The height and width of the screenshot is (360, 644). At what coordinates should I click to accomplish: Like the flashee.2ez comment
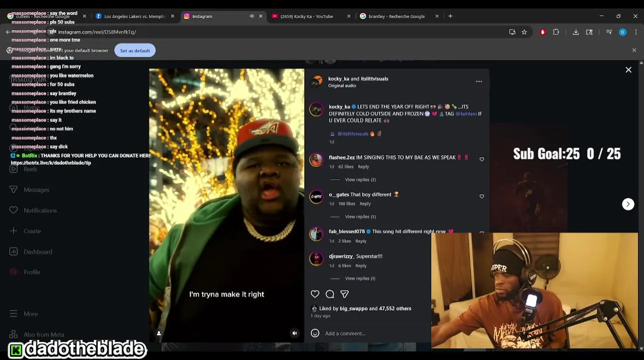click(x=482, y=159)
